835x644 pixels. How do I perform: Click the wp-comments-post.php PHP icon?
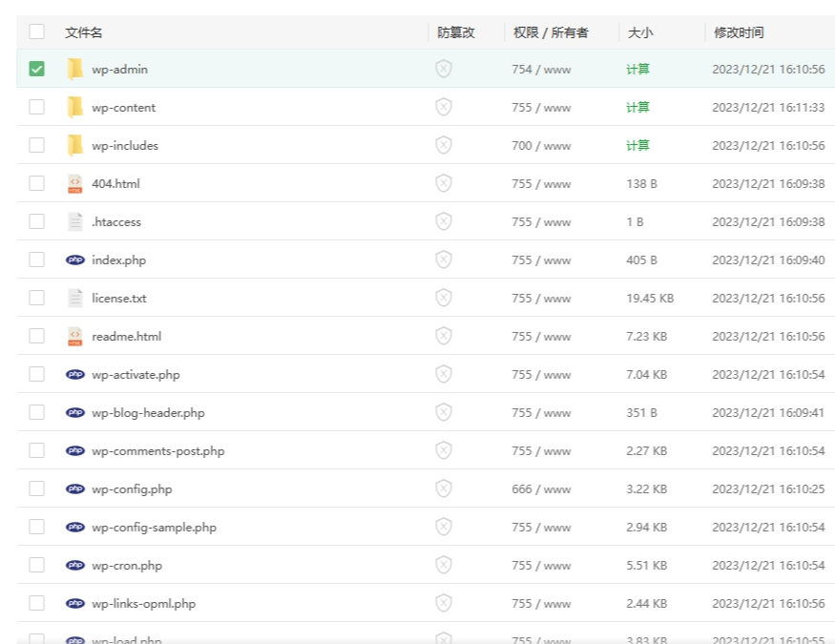point(75,450)
